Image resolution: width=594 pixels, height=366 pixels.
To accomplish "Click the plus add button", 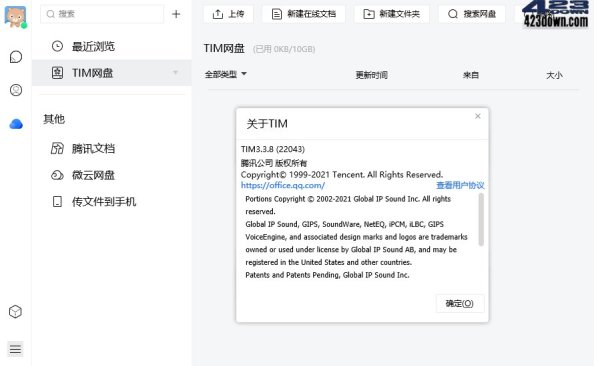I will [x=176, y=14].
